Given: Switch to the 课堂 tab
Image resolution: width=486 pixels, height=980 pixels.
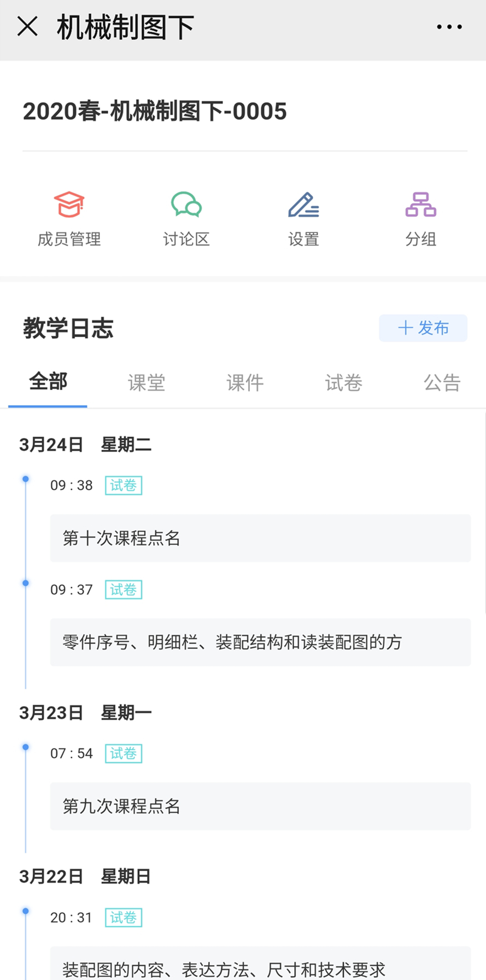Looking at the screenshot, I should [x=147, y=382].
